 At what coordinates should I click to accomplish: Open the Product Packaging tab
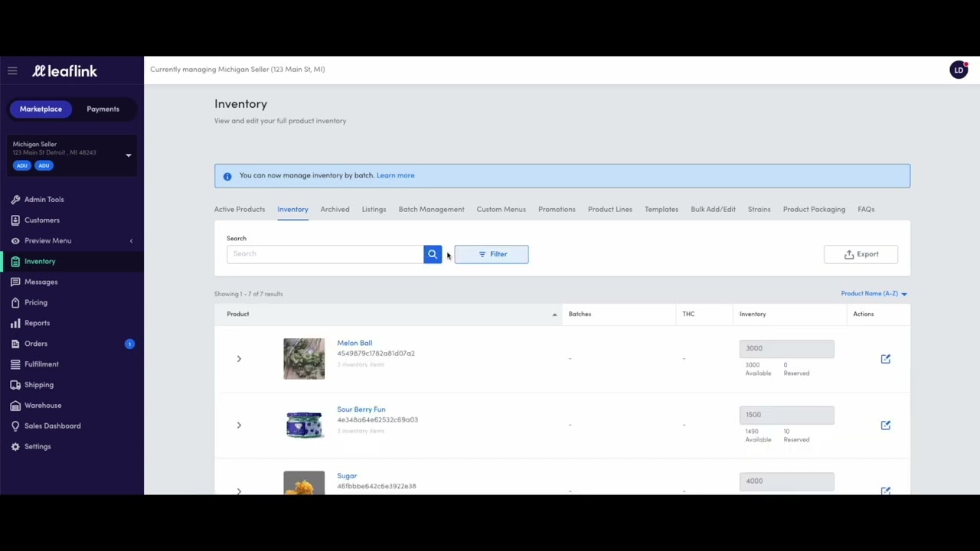click(x=814, y=210)
